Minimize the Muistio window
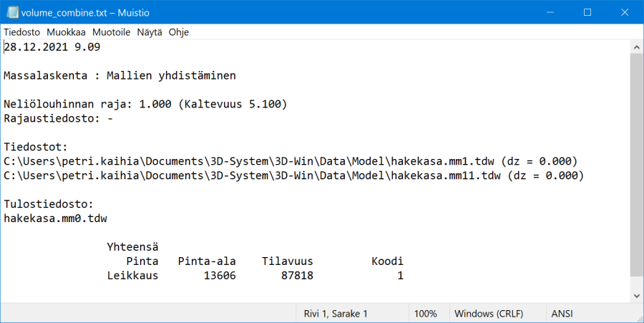This screenshot has width=644, height=323. [x=554, y=12]
